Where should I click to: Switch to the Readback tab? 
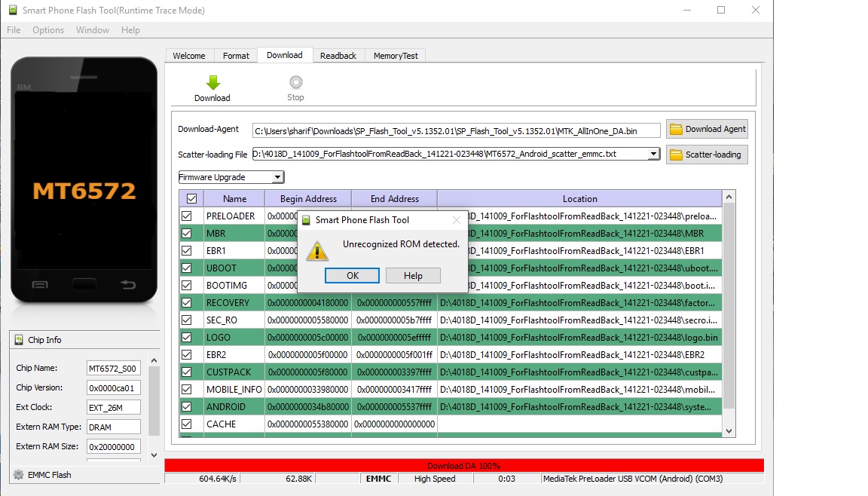338,56
